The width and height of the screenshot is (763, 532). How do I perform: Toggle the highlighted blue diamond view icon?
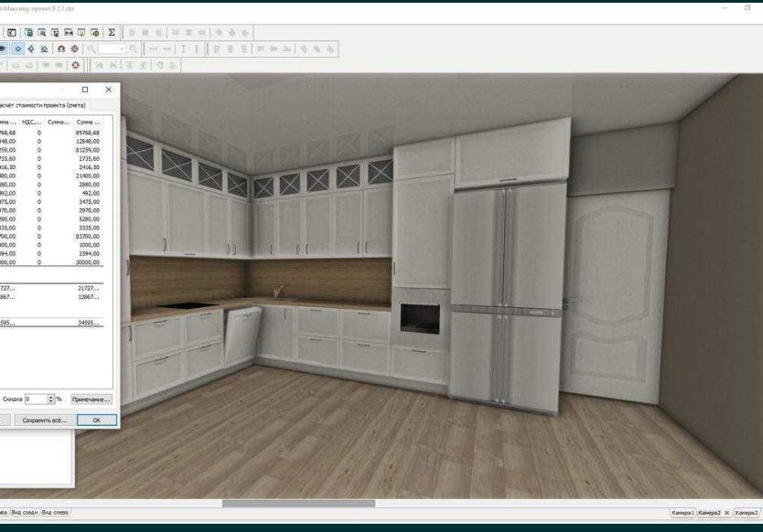[18, 48]
